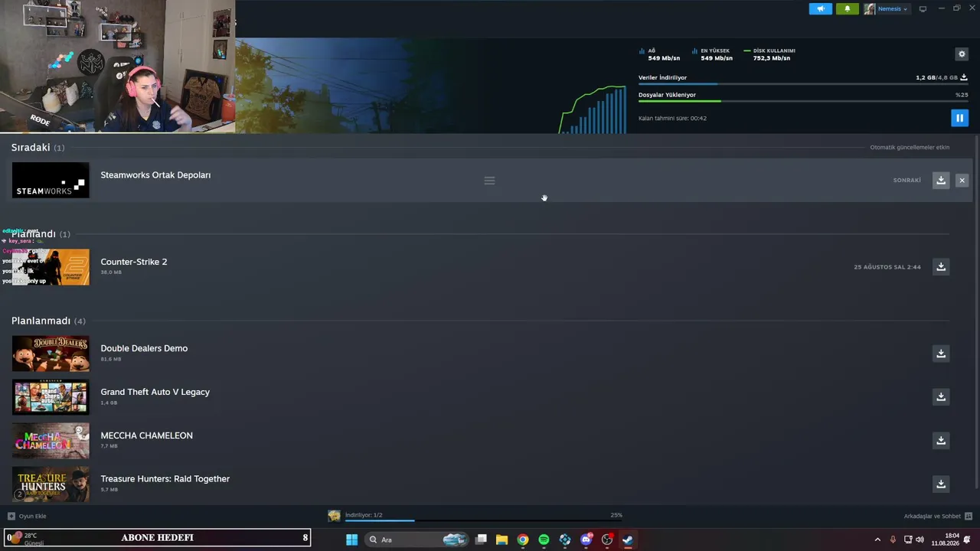The width and height of the screenshot is (980, 551).
Task: Click the Steamworks Ortak Depoları title
Action: pyautogui.click(x=155, y=175)
